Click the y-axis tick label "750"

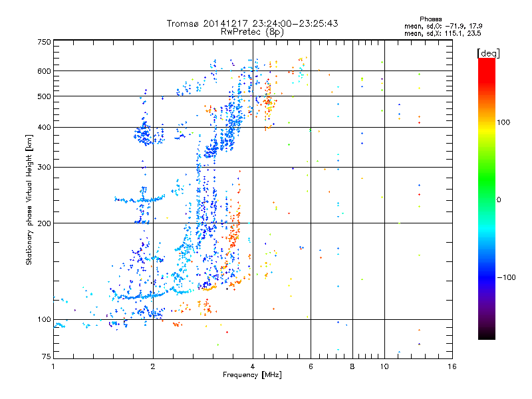[45, 42]
